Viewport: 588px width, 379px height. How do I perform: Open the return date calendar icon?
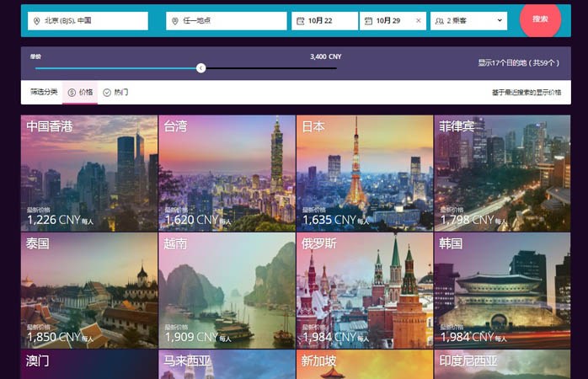pos(369,21)
